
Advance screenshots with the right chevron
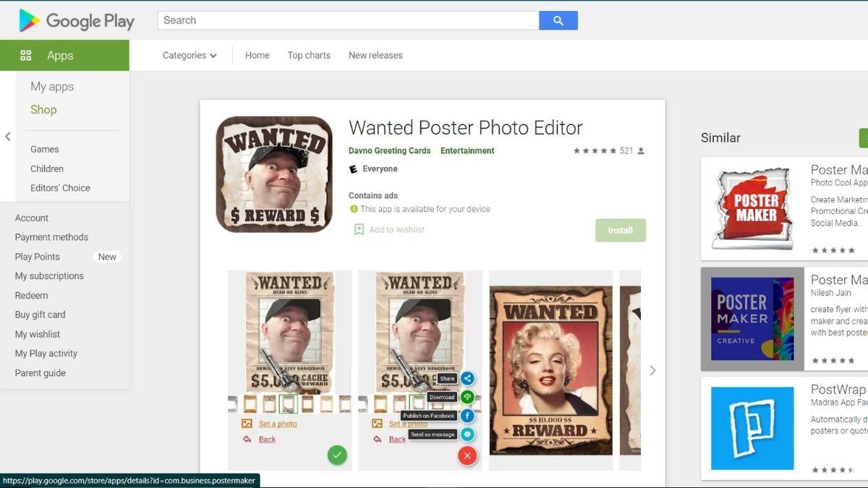[x=652, y=370]
